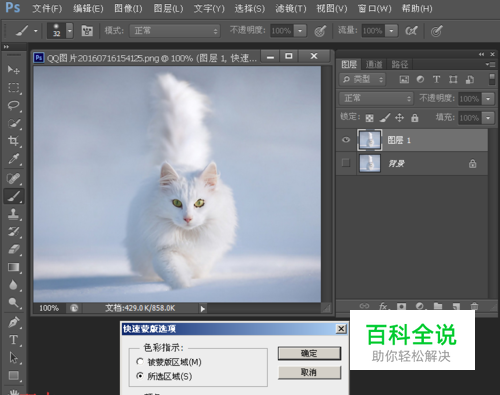Select the Path Selection tool
Viewport: 500px width, 395px height.
coord(14,357)
